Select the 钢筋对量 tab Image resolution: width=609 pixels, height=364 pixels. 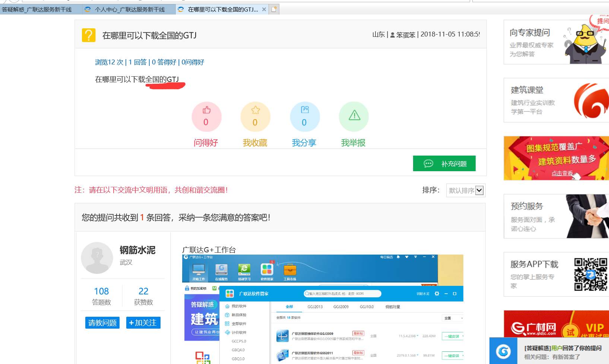[393, 307]
